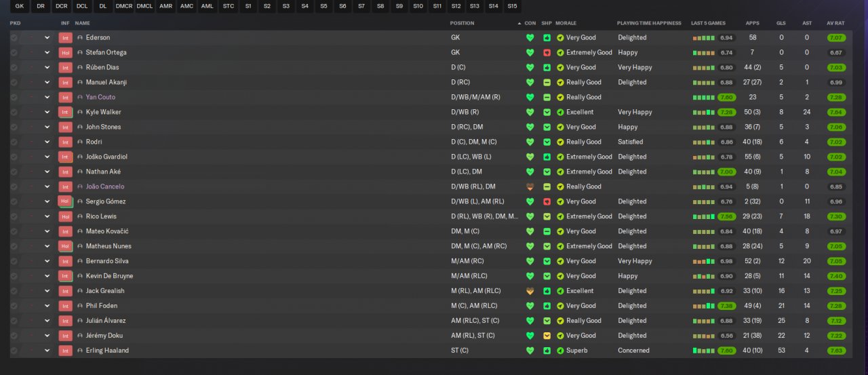868x375 pixels.
Task: Click Kyle Walker's last 5 games form bars
Action: coord(704,113)
